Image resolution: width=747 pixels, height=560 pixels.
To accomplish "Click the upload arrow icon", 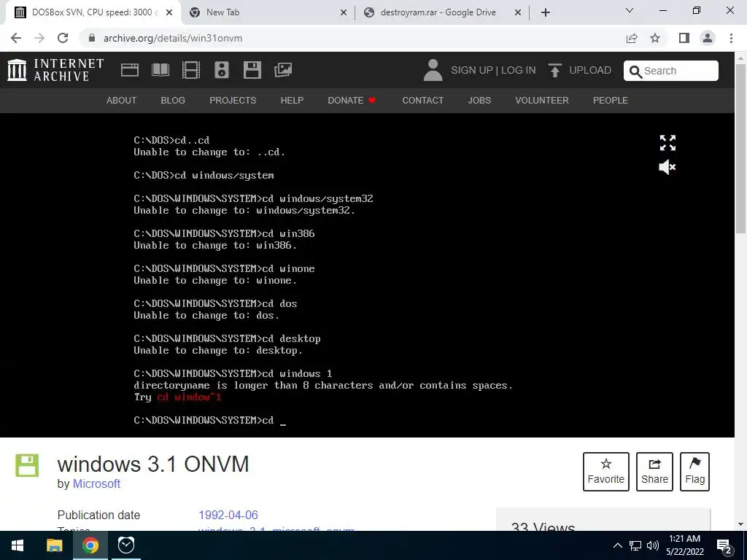I will point(554,70).
